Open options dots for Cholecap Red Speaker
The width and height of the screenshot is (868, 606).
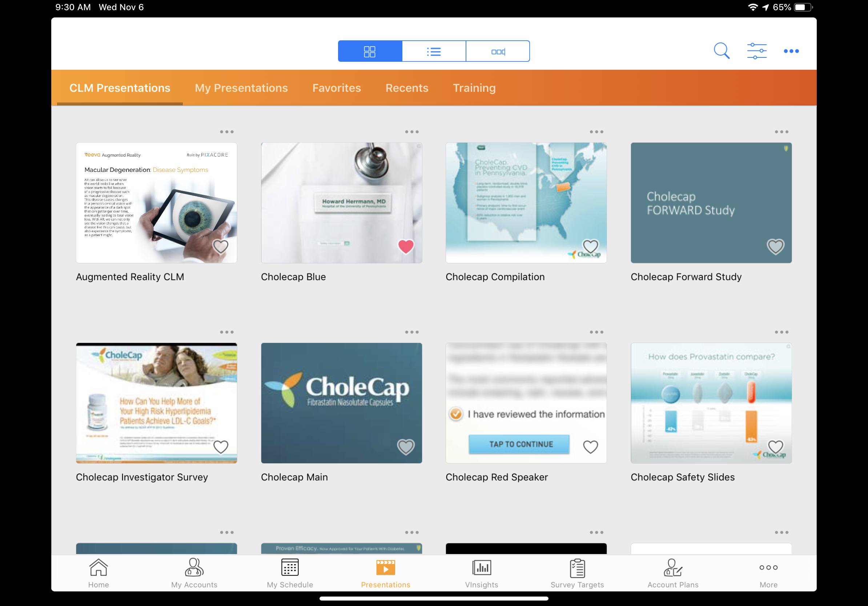[596, 332]
